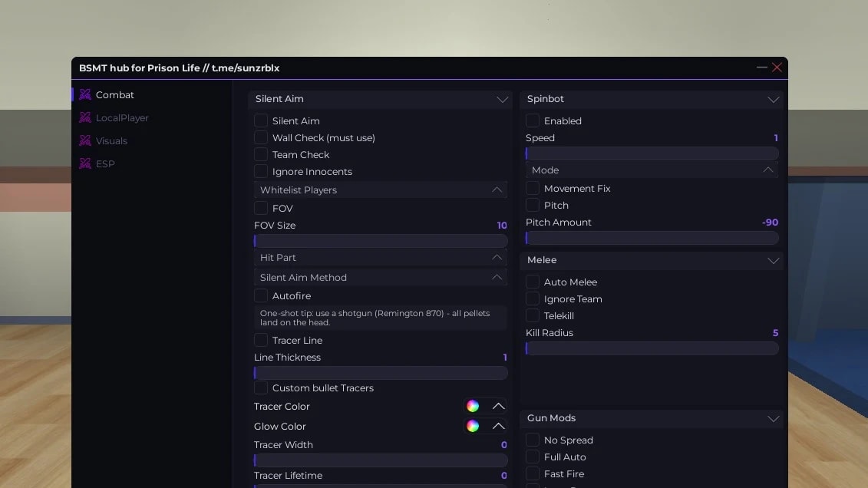868x488 pixels.
Task: Toggle Full Auto gun mod
Action: coord(533,457)
